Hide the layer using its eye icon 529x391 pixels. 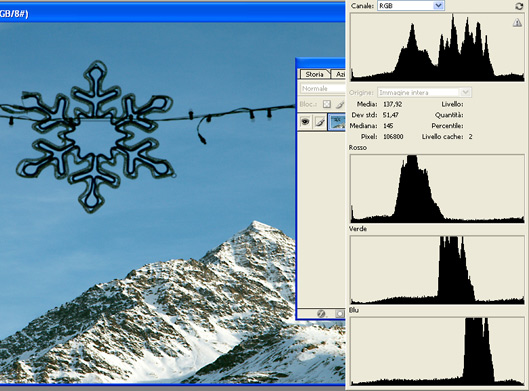pyautogui.click(x=305, y=122)
